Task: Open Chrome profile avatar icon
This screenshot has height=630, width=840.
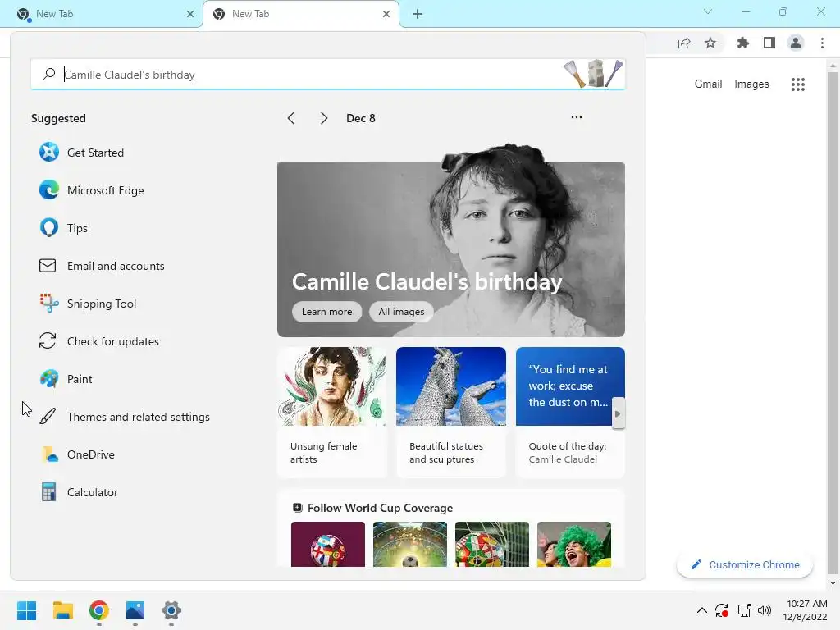Action: click(796, 43)
